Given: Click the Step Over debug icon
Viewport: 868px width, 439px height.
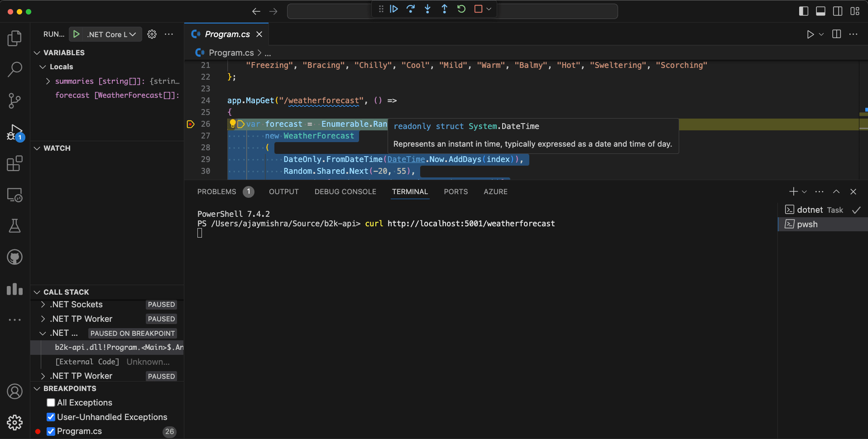Looking at the screenshot, I should 411,9.
